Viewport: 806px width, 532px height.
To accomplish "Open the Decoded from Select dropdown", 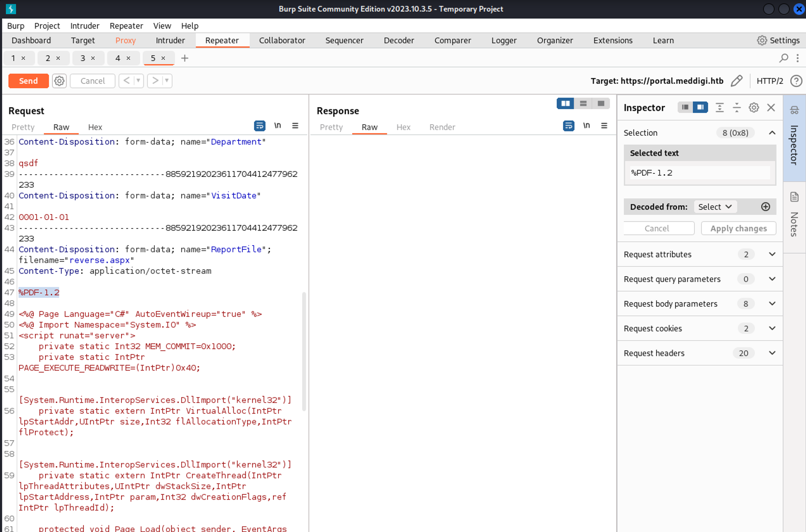I will pos(715,207).
